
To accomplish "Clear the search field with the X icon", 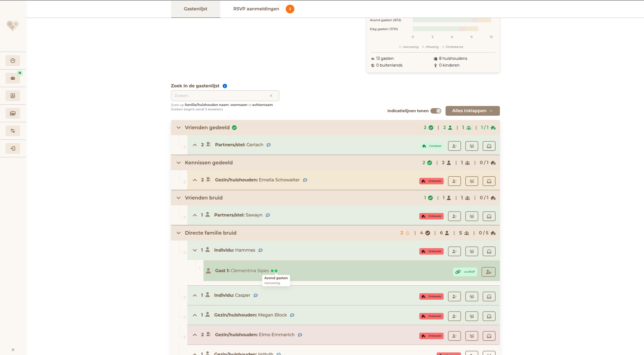I will point(271,96).
